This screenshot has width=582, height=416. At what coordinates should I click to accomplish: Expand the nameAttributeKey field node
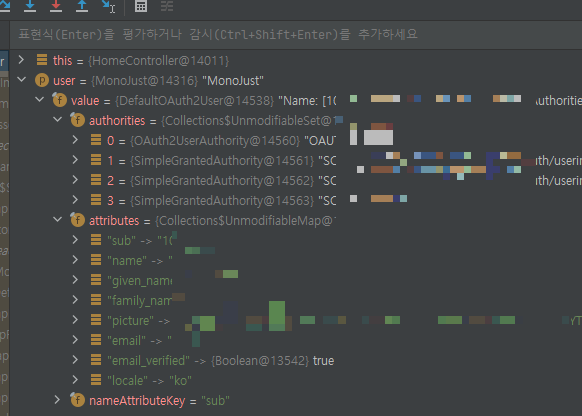[x=57, y=400]
